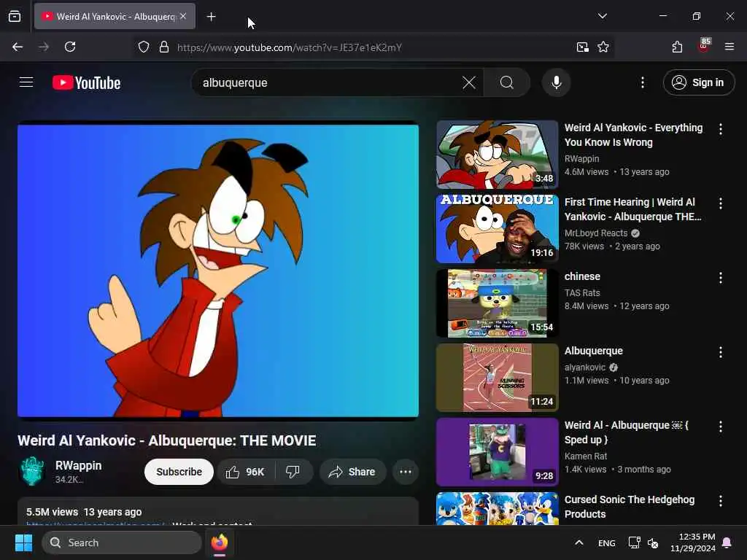Open Albuquerque Sped up thumbnail

(497, 451)
